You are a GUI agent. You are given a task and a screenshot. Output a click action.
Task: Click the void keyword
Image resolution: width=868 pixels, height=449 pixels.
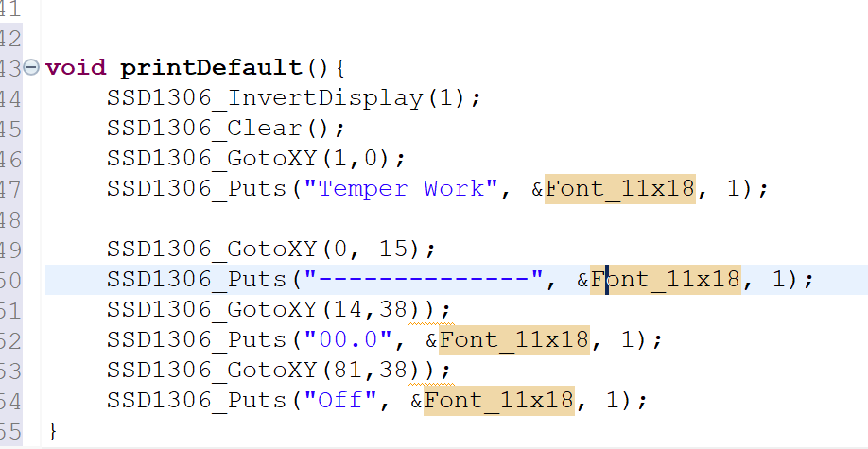pos(76,67)
